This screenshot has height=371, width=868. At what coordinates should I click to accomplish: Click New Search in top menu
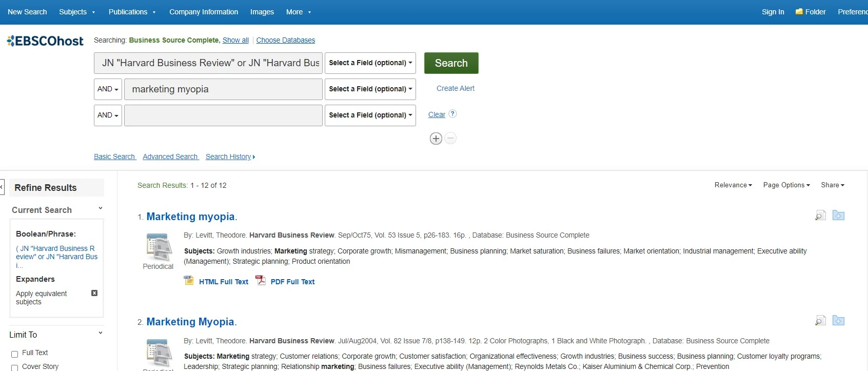(x=27, y=12)
